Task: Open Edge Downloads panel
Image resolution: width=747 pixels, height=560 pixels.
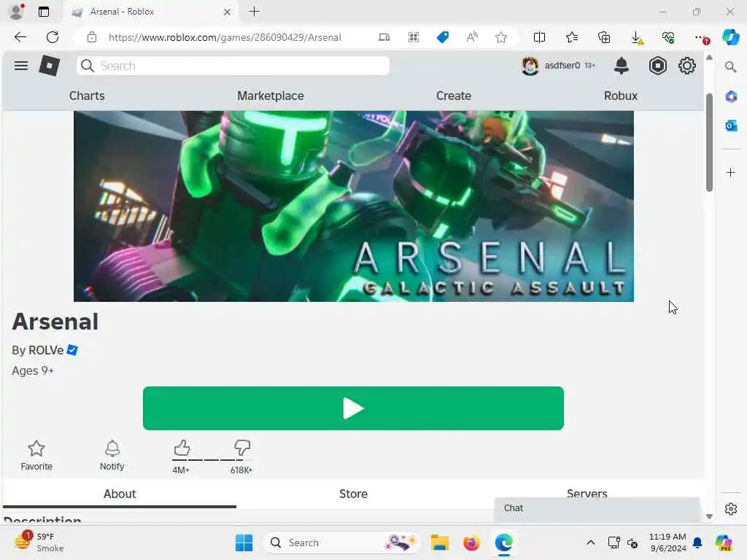Action: click(x=636, y=38)
